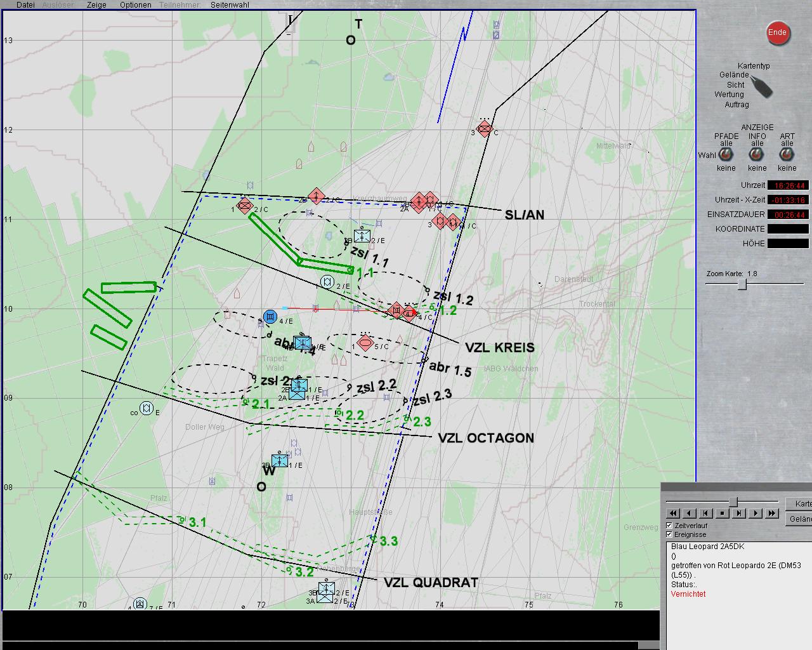Select the blue CO unit E icon
This screenshot has height=650, width=812.
click(147, 409)
